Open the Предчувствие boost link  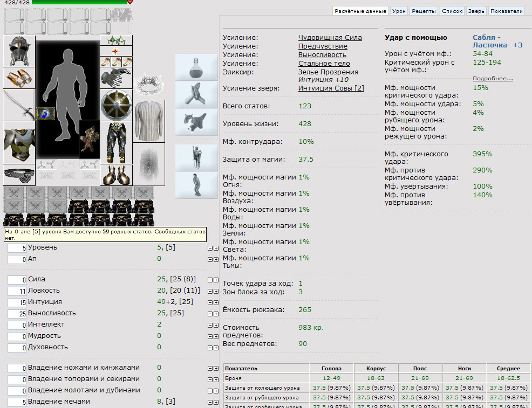click(323, 46)
